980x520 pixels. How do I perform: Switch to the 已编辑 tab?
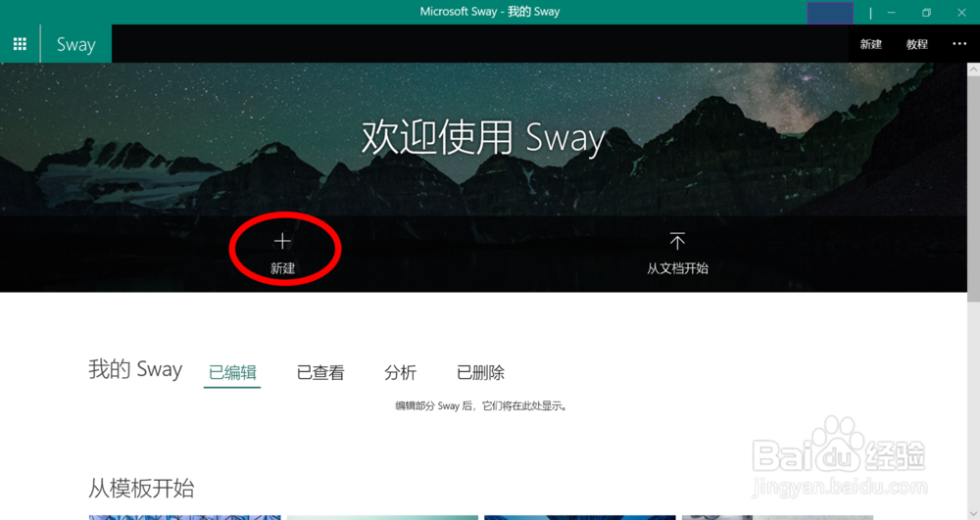(x=232, y=373)
